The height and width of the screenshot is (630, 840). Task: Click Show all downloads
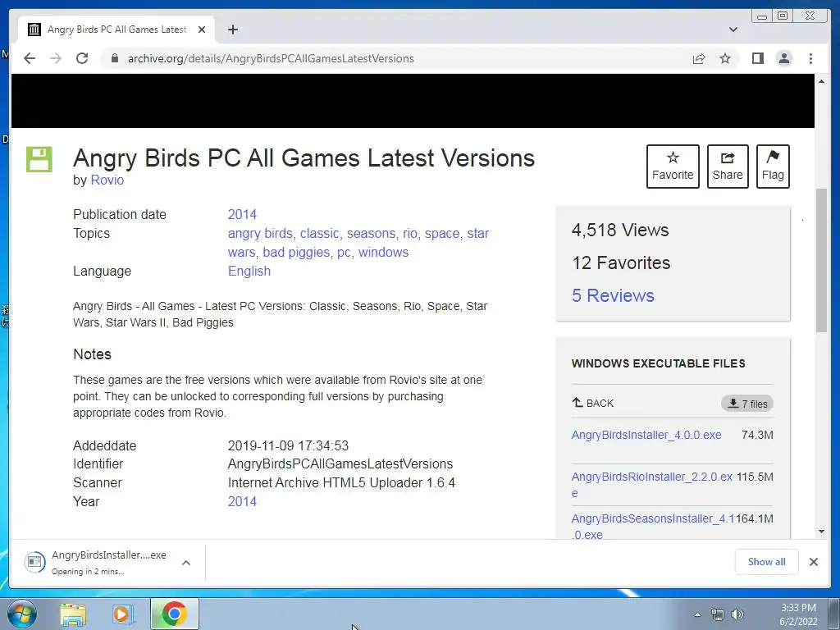click(766, 561)
